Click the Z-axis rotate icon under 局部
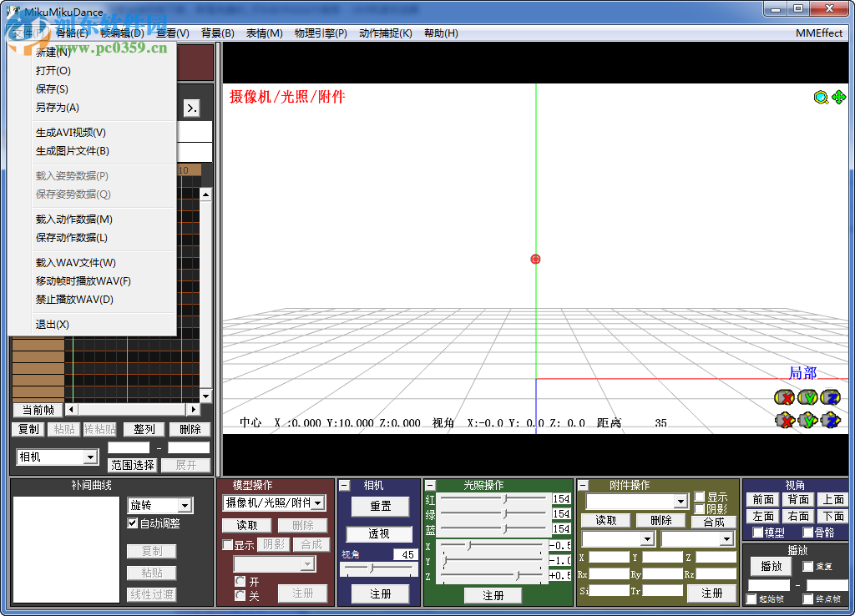 (x=830, y=397)
